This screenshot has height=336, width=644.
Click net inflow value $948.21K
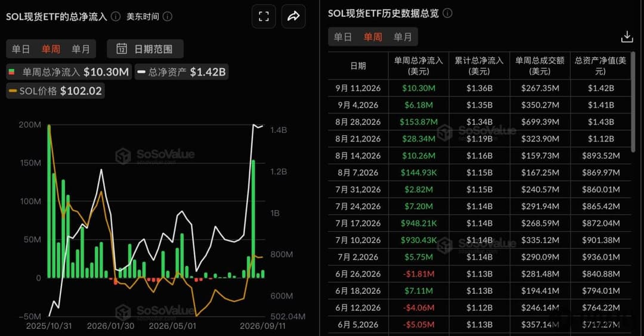419,223
